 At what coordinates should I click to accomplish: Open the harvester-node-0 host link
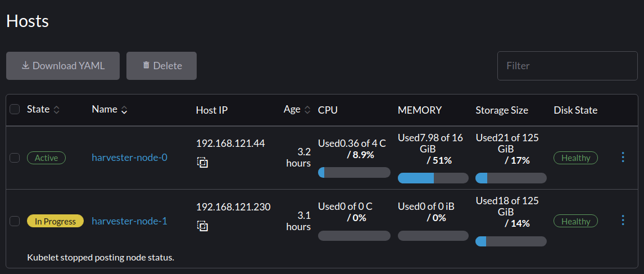tap(129, 158)
